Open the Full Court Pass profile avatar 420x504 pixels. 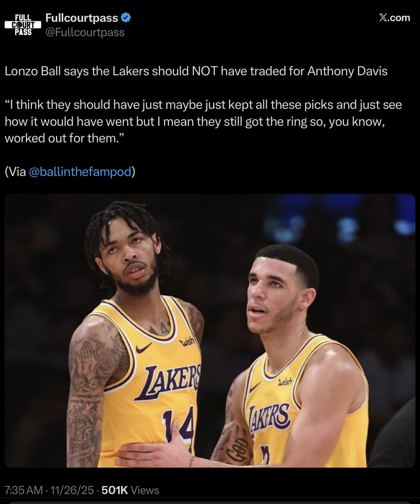23,25
